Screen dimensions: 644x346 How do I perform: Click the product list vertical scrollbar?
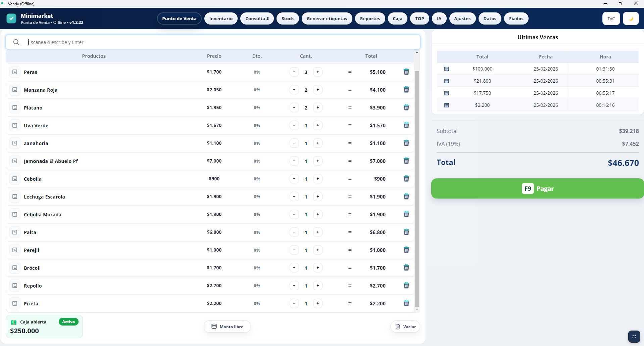point(417,188)
